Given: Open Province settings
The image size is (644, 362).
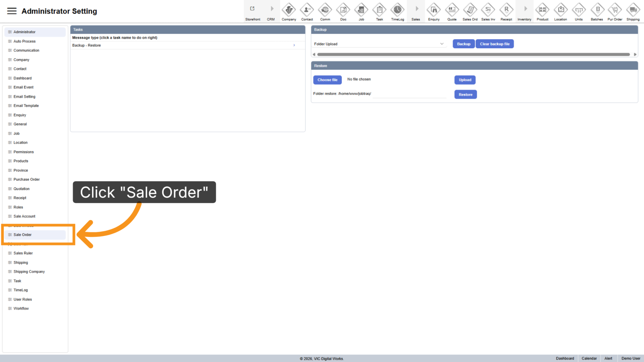Looking at the screenshot, I should 35,170.
